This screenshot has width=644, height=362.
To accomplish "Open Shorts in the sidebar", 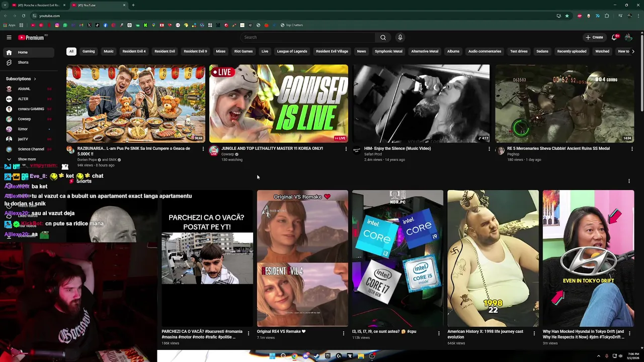I will 28,62.
